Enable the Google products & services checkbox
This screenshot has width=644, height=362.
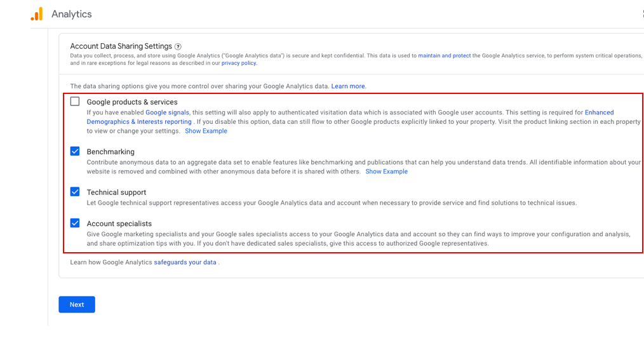pyautogui.click(x=75, y=102)
